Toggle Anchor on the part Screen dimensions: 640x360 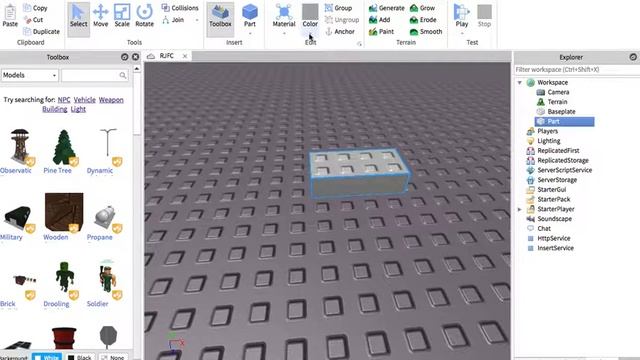point(340,31)
